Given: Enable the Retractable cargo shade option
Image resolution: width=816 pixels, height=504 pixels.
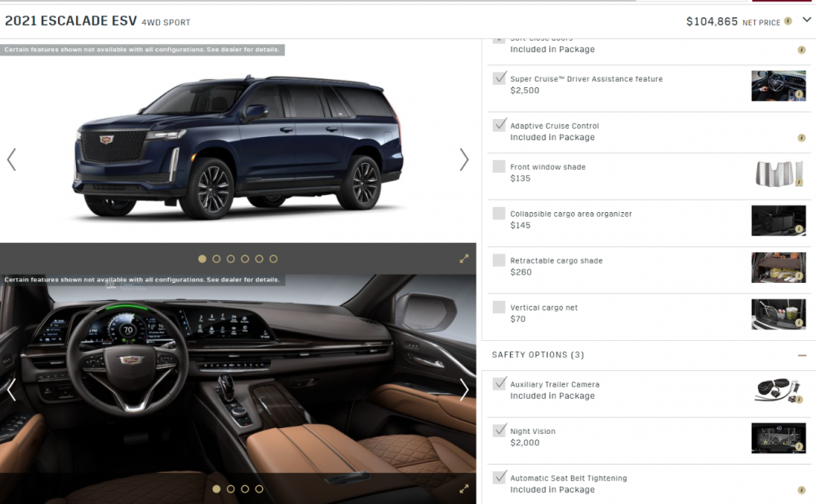Looking at the screenshot, I should pyautogui.click(x=499, y=260).
